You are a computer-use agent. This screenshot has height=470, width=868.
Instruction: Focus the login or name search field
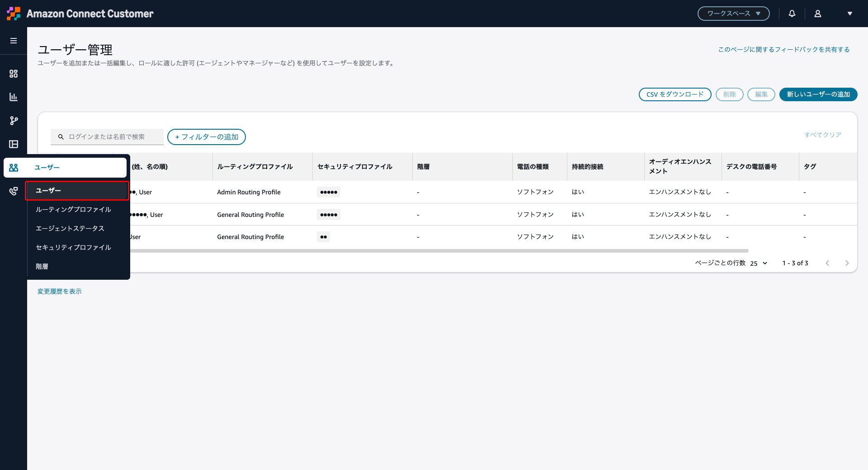click(107, 137)
